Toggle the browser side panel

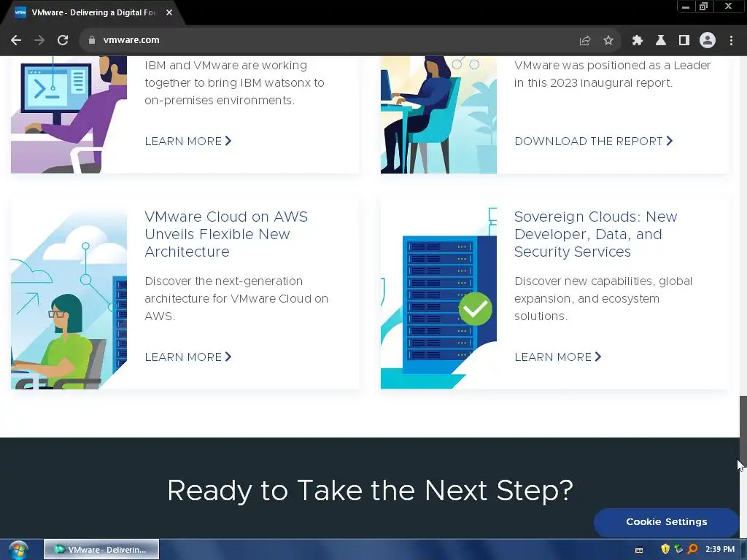pyautogui.click(x=684, y=40)
